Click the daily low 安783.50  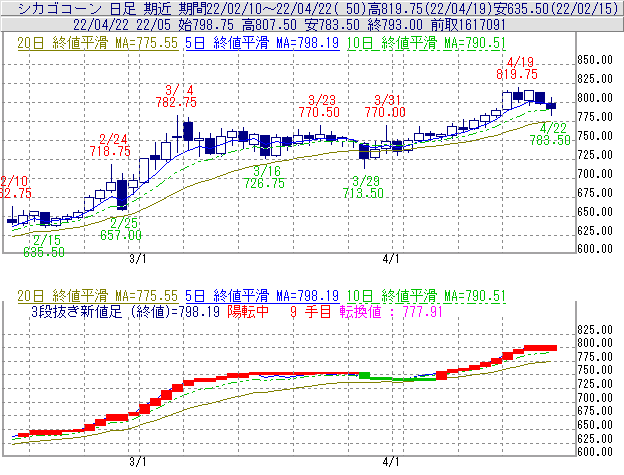coord(332,25)
